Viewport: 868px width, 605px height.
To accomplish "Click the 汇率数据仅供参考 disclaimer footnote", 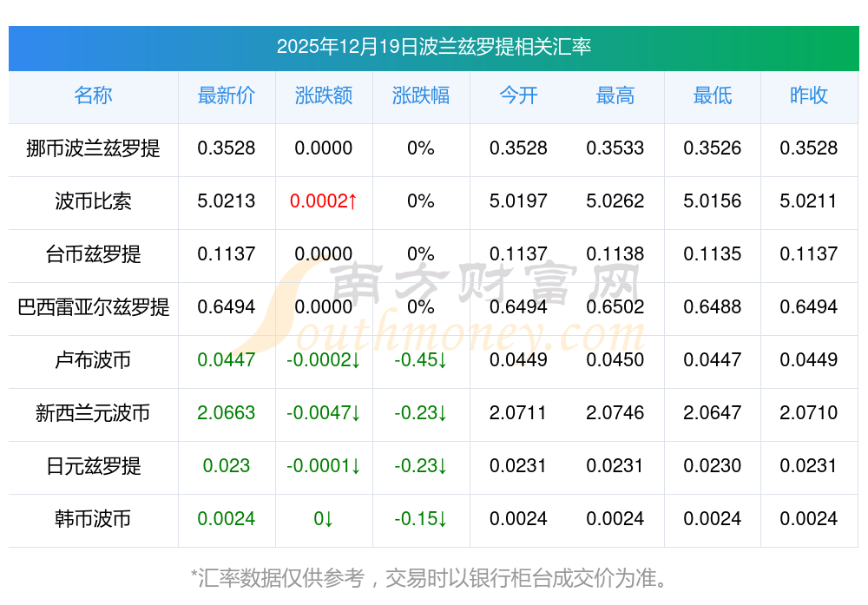I will (429, 578).
